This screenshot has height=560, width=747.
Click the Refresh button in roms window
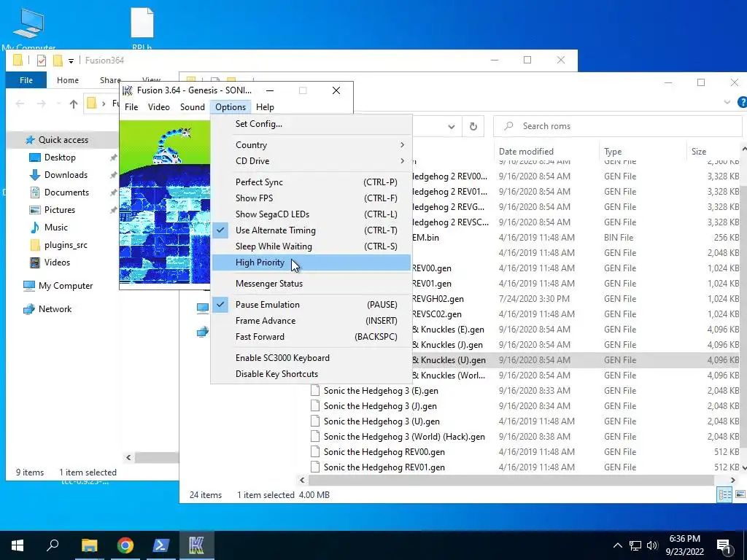click(473, 126)
